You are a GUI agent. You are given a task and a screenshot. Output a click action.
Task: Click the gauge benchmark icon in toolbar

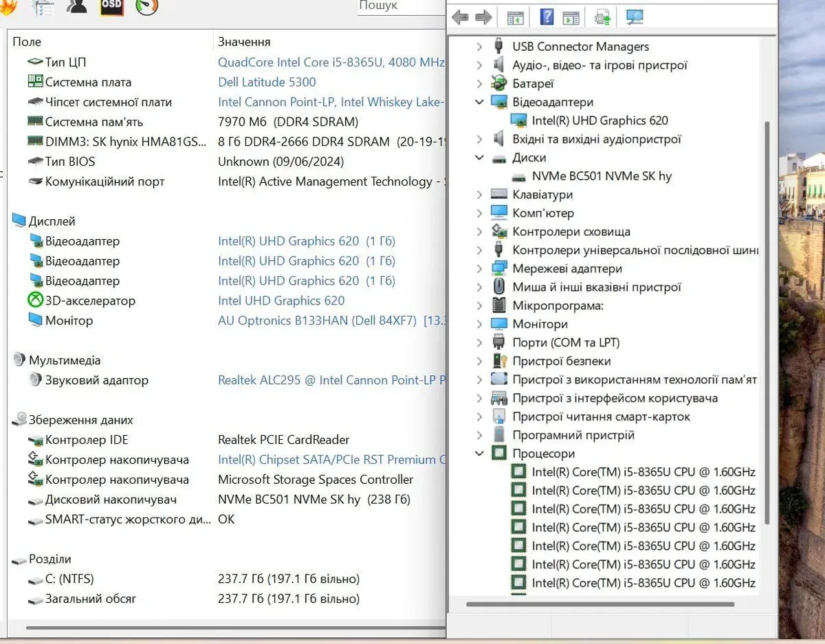[x=146, y=6]
